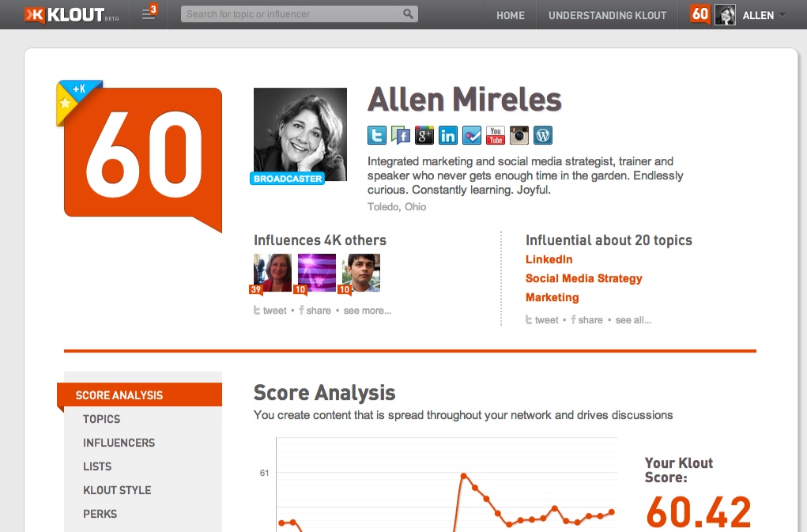Click the last data point on score chart

(612, 511)
